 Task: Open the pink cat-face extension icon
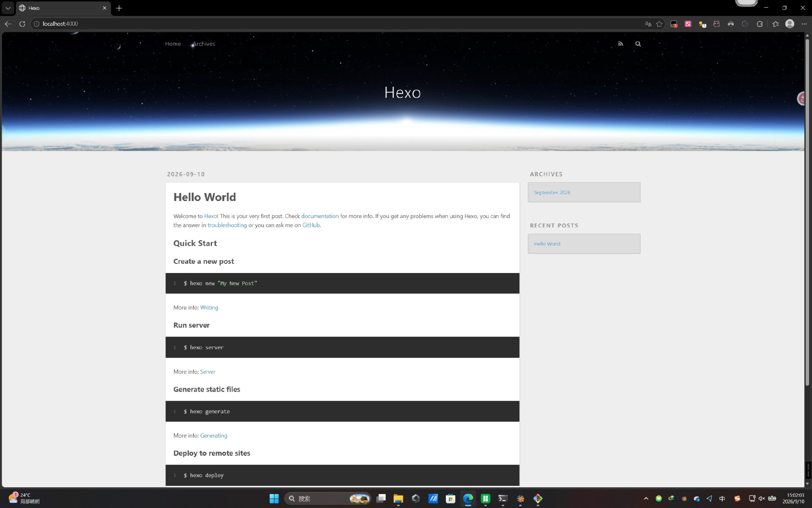pyautogui.click(x=717, y=24)
